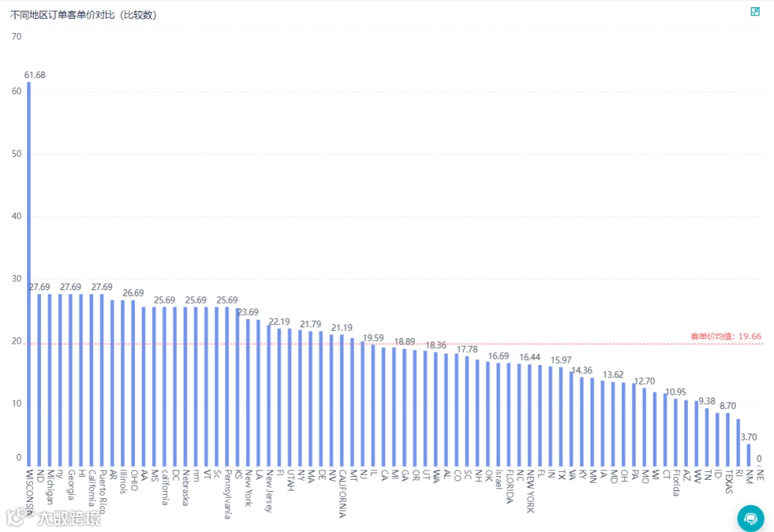This screenshot has width=774, height=532.
Task: Select the NE axis label
Action: tap(759, 475)
